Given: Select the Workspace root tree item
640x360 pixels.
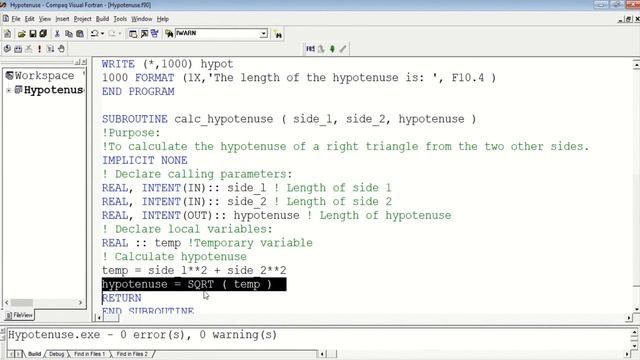Looking at the screenshot, I should pos(40,76).
